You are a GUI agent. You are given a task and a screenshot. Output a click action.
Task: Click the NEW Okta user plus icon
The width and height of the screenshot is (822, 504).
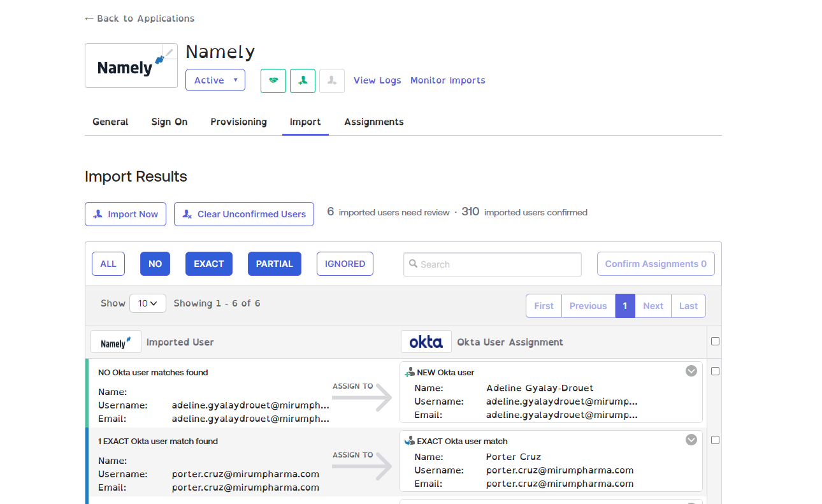pos(410,372)
